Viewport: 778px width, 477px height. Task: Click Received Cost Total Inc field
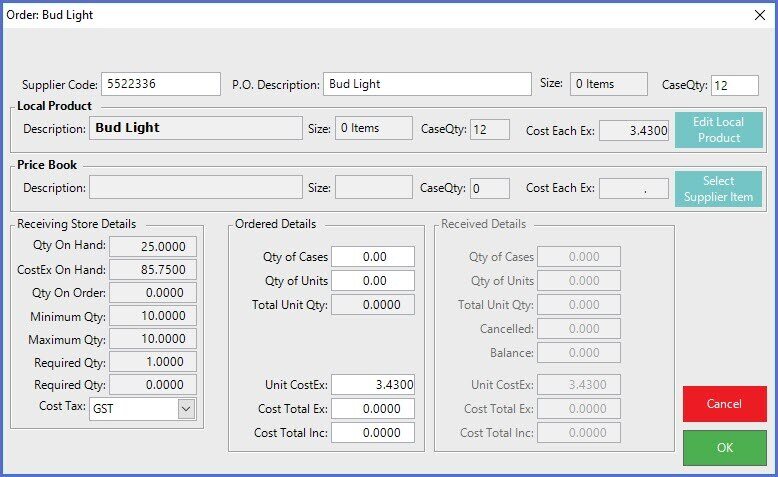(x=579, y=432)
